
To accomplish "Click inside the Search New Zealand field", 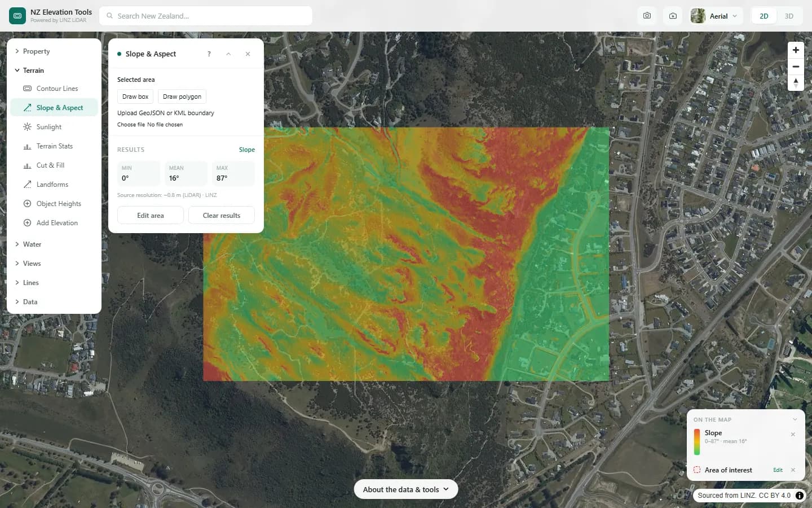I will 206,16.
